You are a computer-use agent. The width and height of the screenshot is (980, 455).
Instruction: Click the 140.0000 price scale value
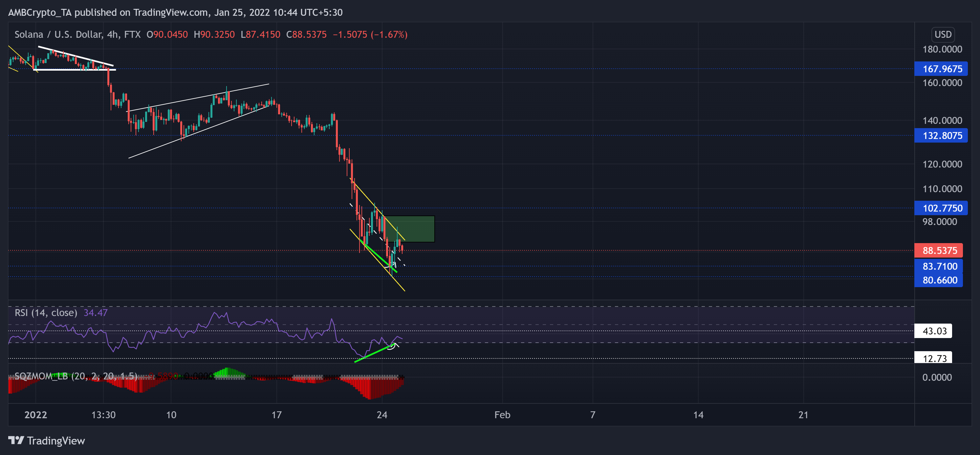(942, 120)
